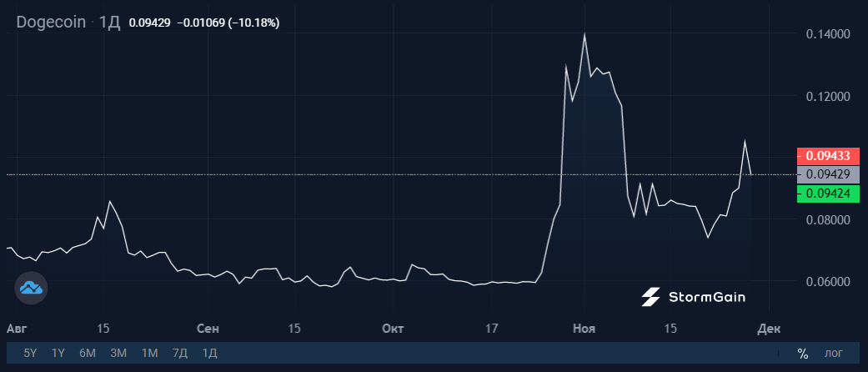Switch to the 1M range
The height and width of the screenshot is (372, 868).
click(149, 353)
